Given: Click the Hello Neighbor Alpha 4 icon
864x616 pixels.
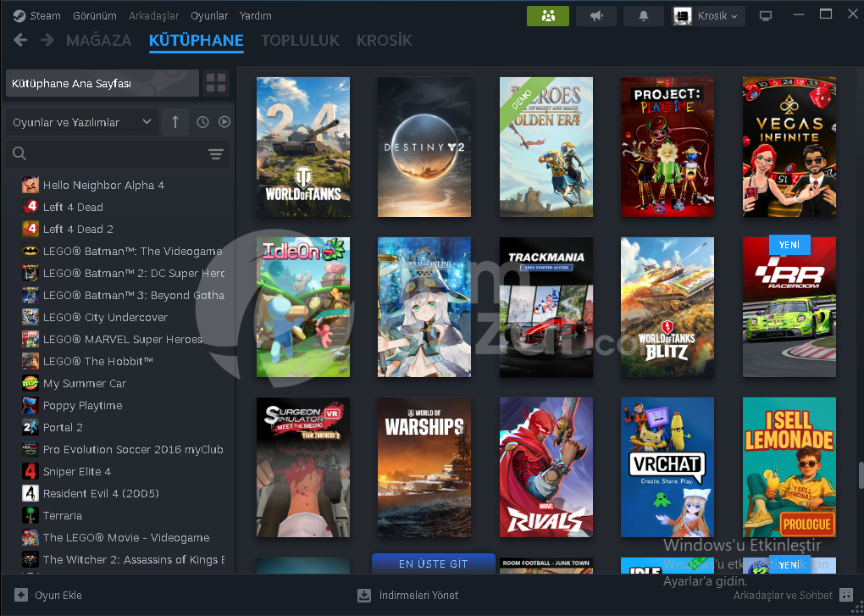Looking at the screenshot, I should coord(30,185).
